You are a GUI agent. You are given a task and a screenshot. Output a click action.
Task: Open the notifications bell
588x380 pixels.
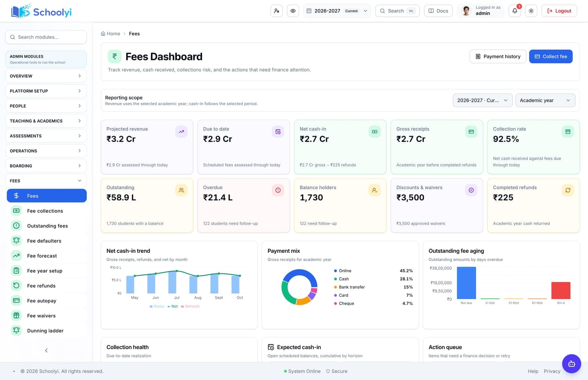(x=514, y=11)
